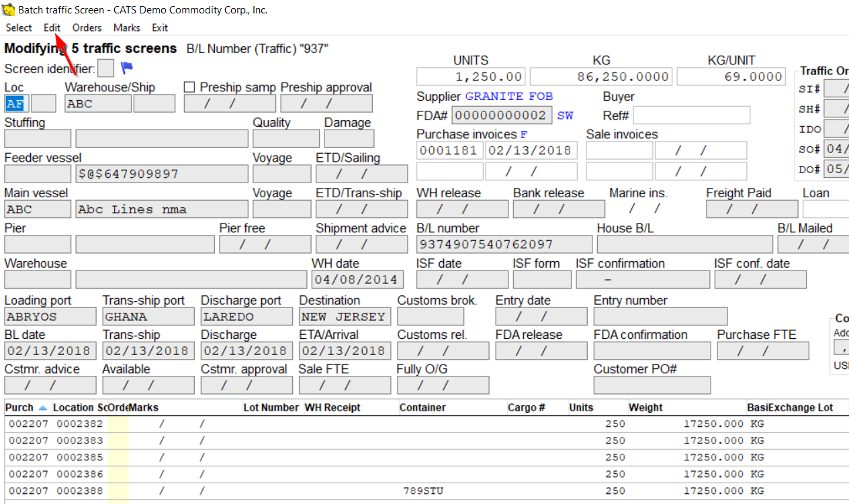Click the Damage input field
Screen dimensions: 849x504
click(349, 139)
